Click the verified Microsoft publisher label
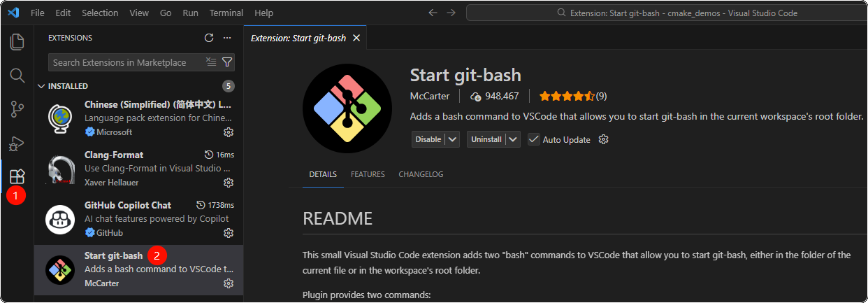The image size is (868, 303). pyautogui.click(x=108, y=132)
